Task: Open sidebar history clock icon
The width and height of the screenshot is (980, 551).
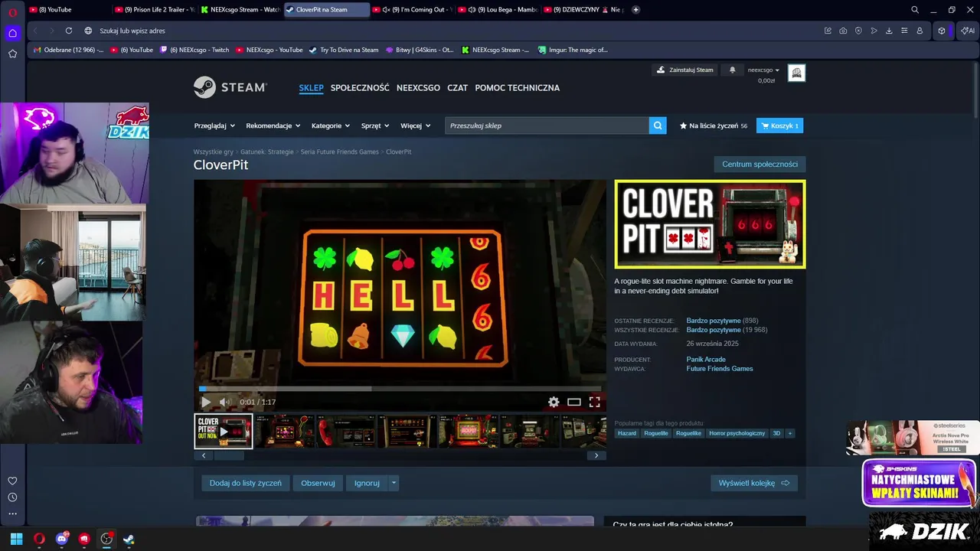Action: click(x=12, y=497)
